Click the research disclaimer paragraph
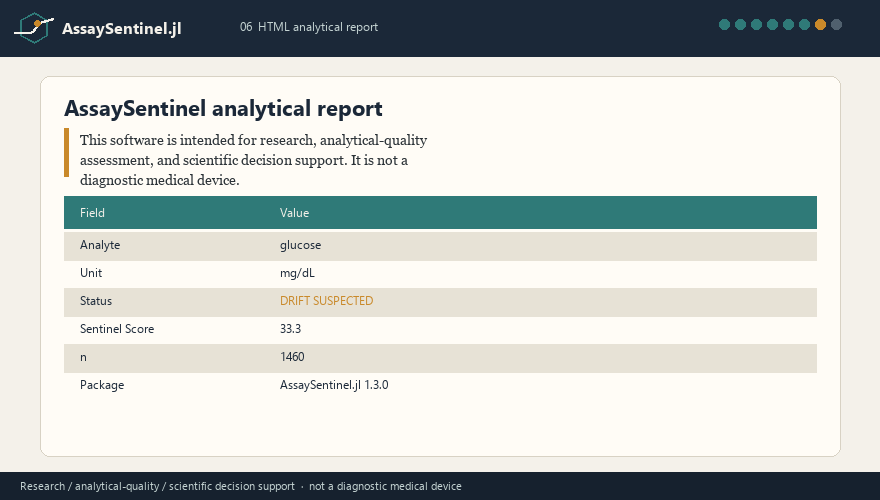Image resolution: width=880 pixels, height=500 pixels. click(x=254, y=160)
